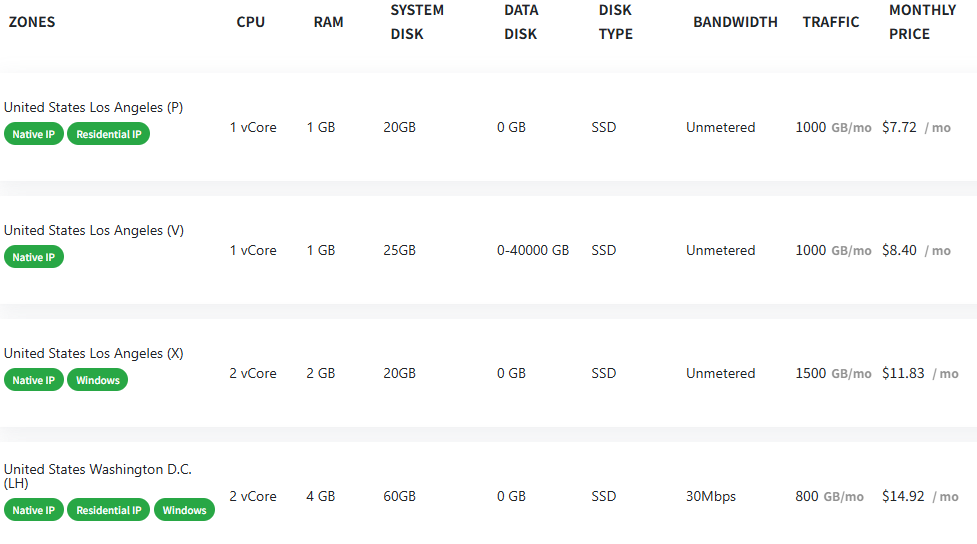Select the United States Washington D.C. (LH) plan

pos(488,494)
